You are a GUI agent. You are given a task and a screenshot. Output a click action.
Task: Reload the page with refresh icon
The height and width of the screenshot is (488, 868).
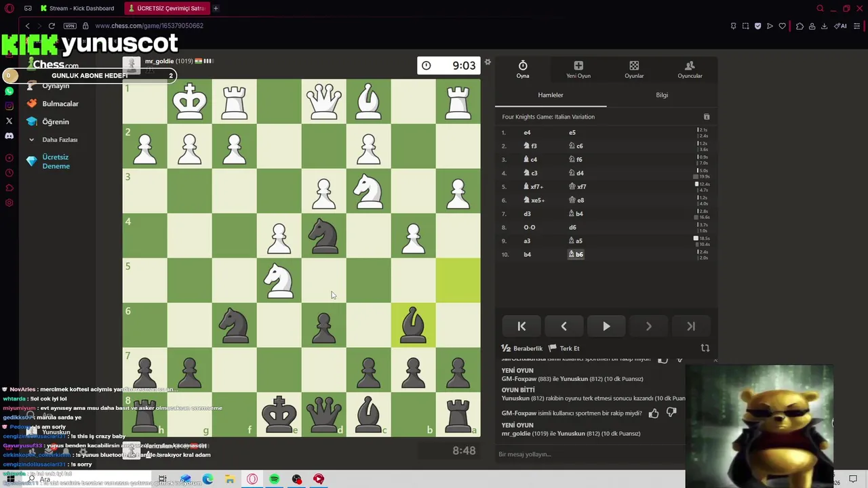[x=52, y=26]
